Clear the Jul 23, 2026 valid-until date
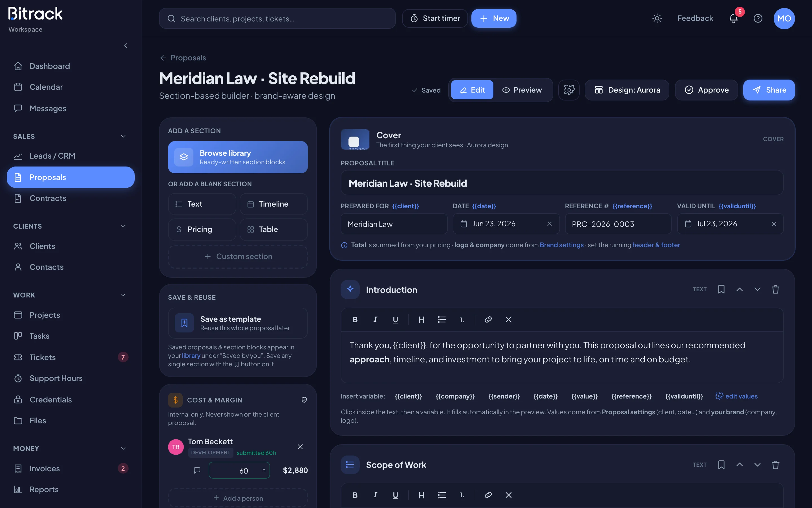 point(774,224)
